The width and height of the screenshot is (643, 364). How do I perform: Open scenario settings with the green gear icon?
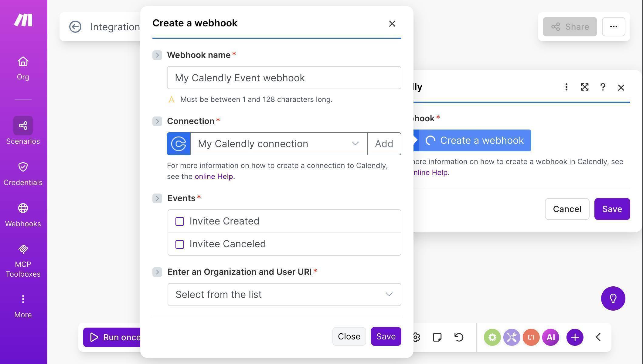tap(492, 337)
